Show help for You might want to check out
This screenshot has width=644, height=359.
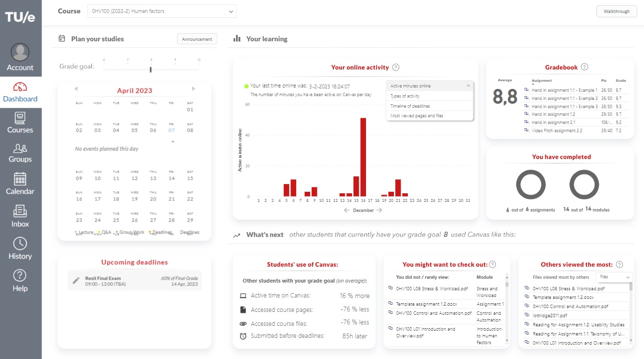point(492,264)
